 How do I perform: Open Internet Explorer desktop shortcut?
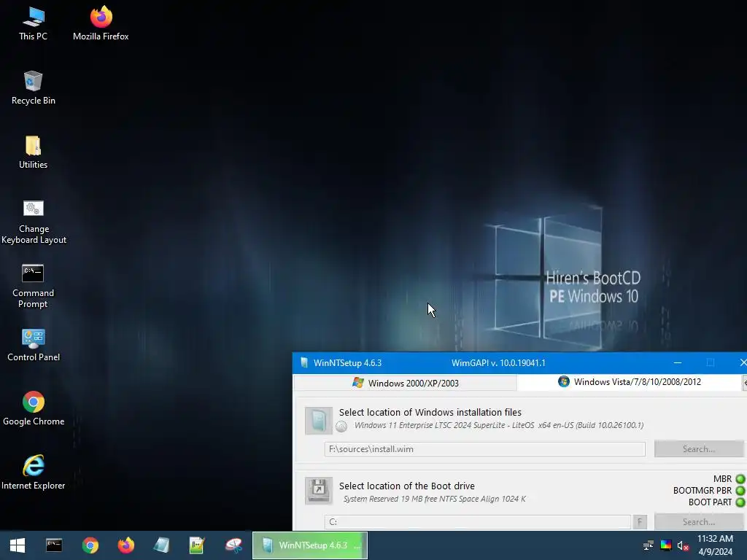34,472
